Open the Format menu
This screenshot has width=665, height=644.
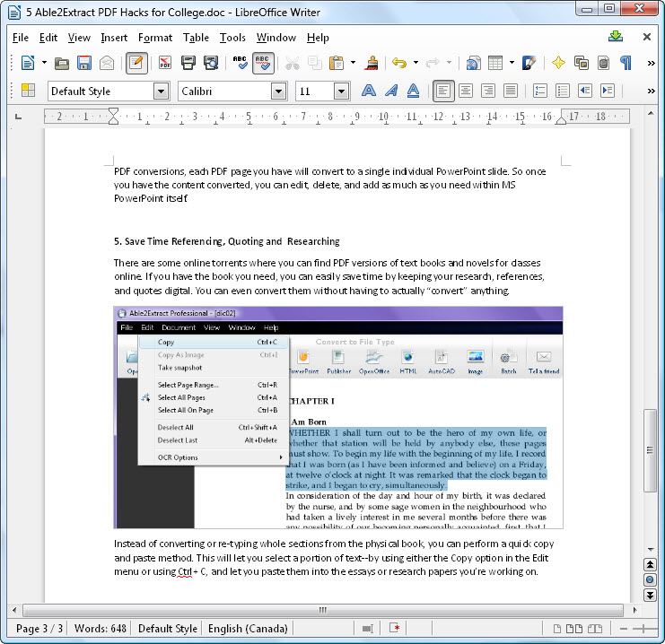(155, 38)
